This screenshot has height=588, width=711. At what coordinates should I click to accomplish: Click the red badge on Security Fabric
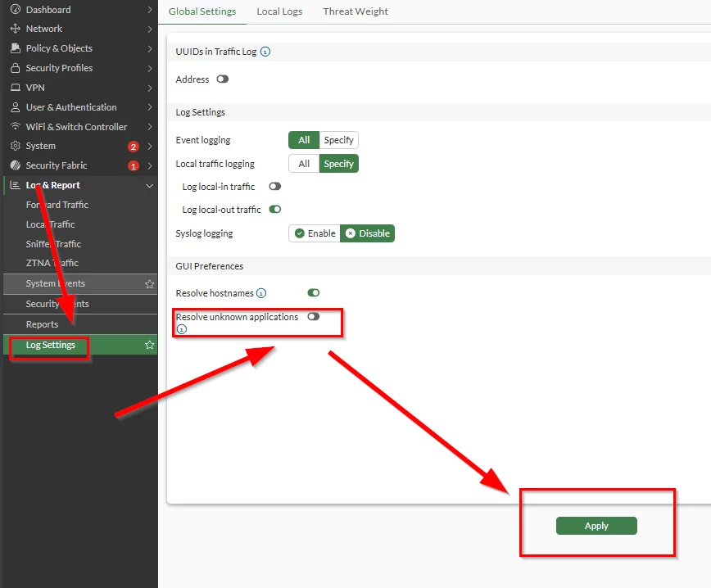coord(133,166)
